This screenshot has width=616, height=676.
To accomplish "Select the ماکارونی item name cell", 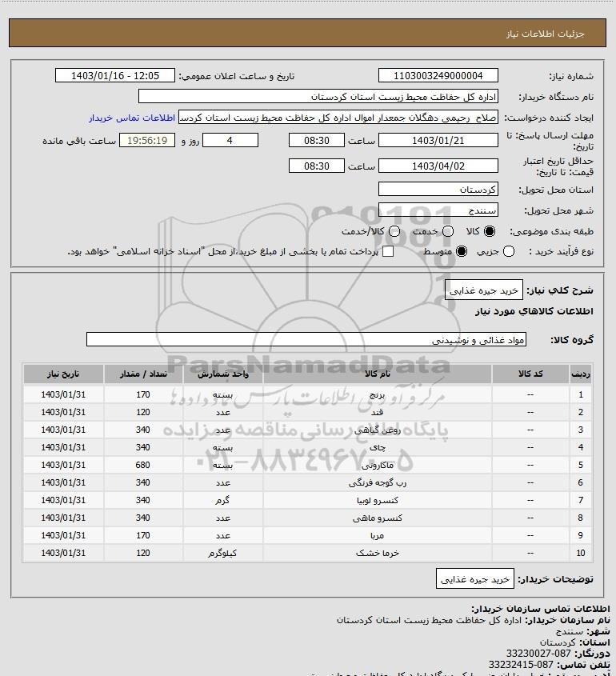I will [377, 465].
